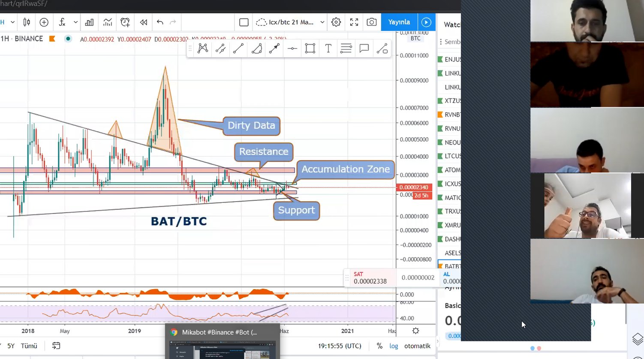Open the go-to-date calendar icon
Viewport: 644px width, 359px height.
tap(56, 346)
